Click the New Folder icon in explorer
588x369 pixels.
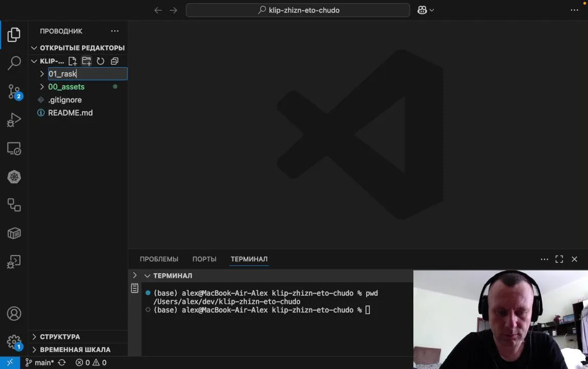click(87, 61)
